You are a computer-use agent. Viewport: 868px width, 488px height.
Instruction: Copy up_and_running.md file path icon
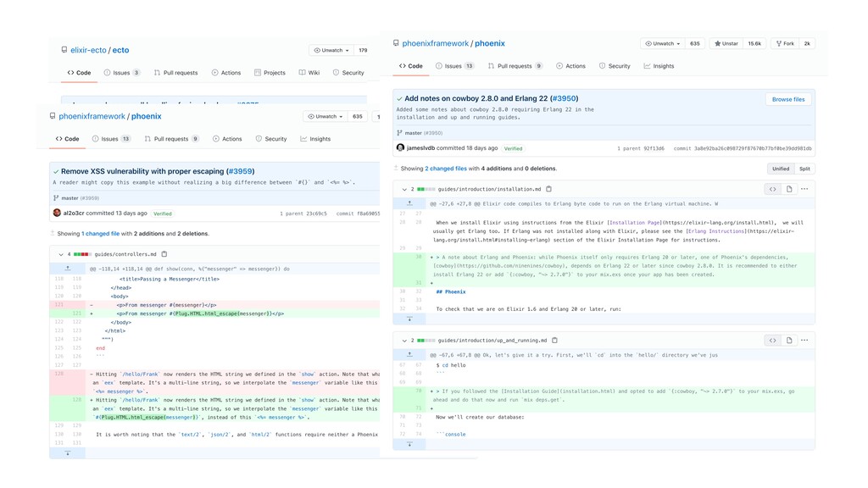[554, 341]
